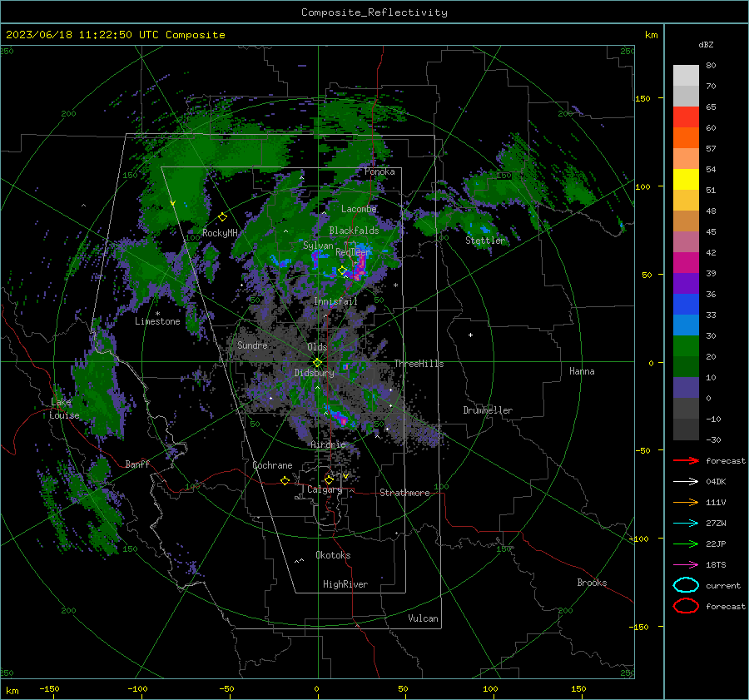749x700 pixels.
Task: Click the asterisk marker above Limestone
Action: click(157, 314)
